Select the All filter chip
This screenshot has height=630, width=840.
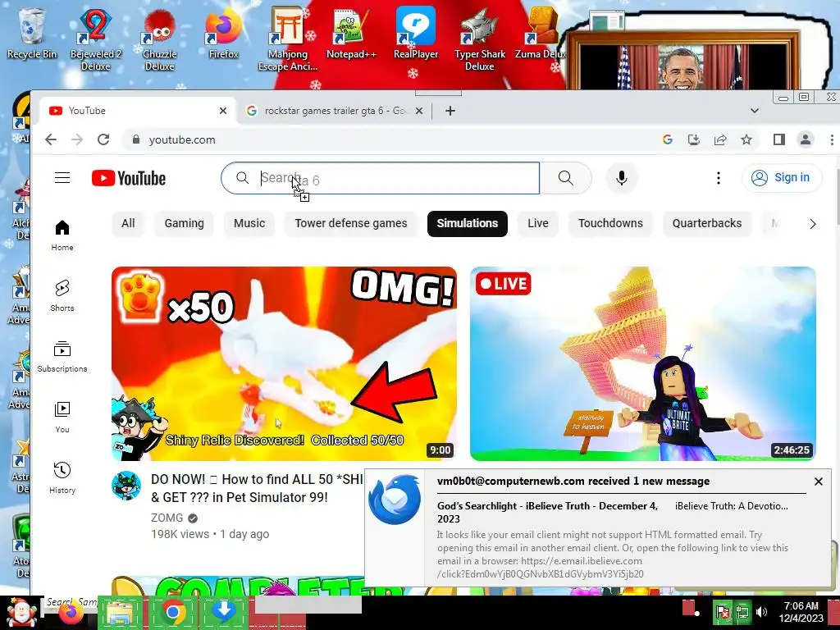point(128,223)
